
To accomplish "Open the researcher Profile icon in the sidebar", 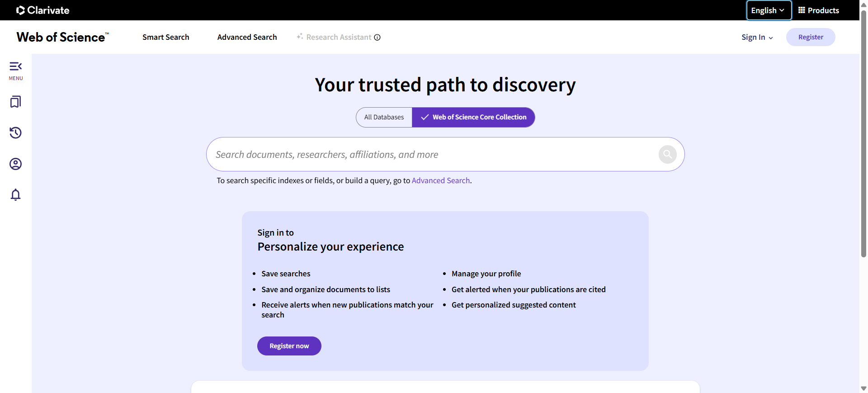I will pyautogui.click(x=16, y=164).
